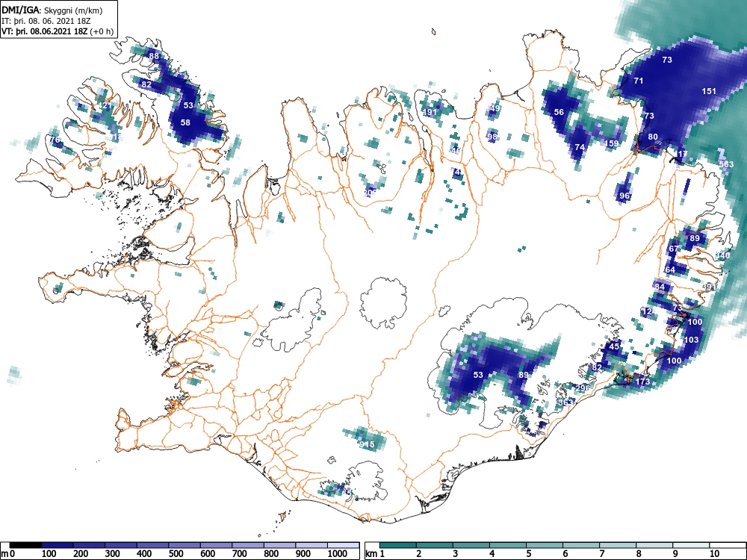Viewport: 747px width, 560px height.
Task: Click the '500' label on the metre scale
Action: click(x=176, y=554)
